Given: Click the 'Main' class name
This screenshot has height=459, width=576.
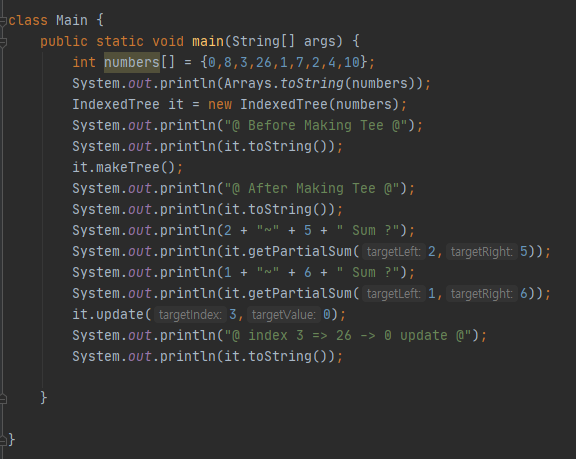Looking at the screenshot, I should click(72, 20).
